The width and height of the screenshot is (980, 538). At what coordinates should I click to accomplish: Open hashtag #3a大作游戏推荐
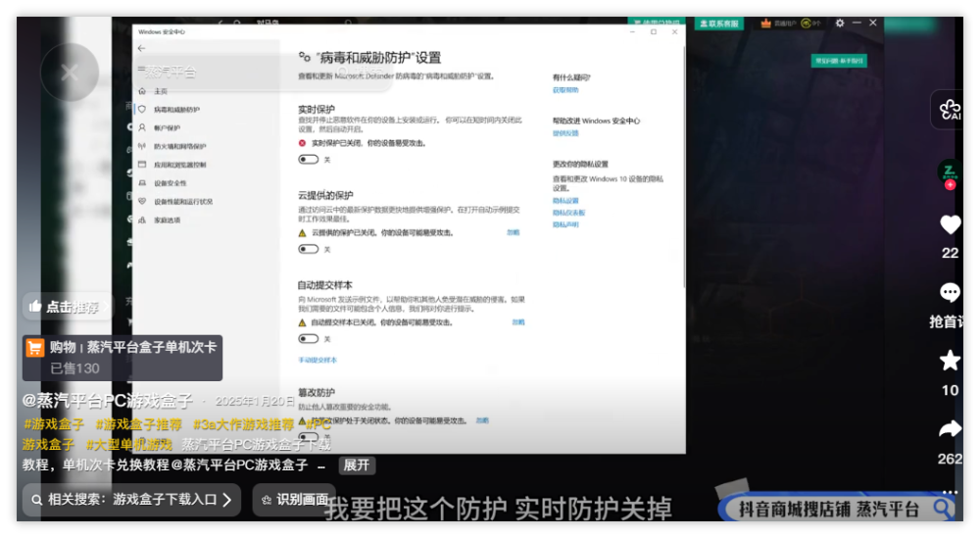tap(243, 424)
